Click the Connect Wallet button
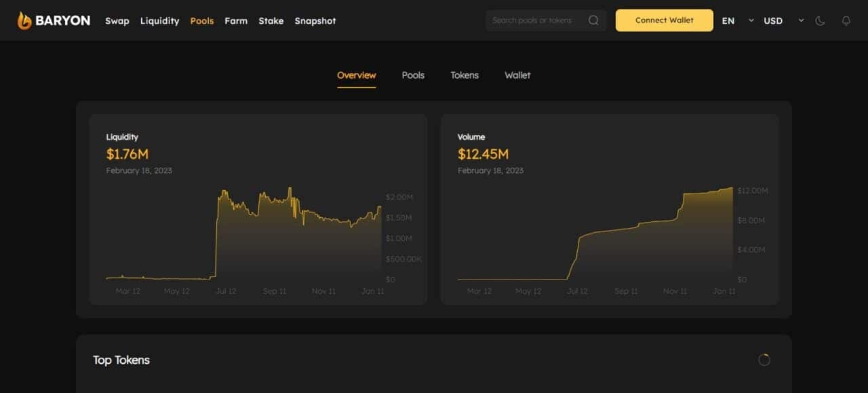The image size is (868, 393). [665, 20]
